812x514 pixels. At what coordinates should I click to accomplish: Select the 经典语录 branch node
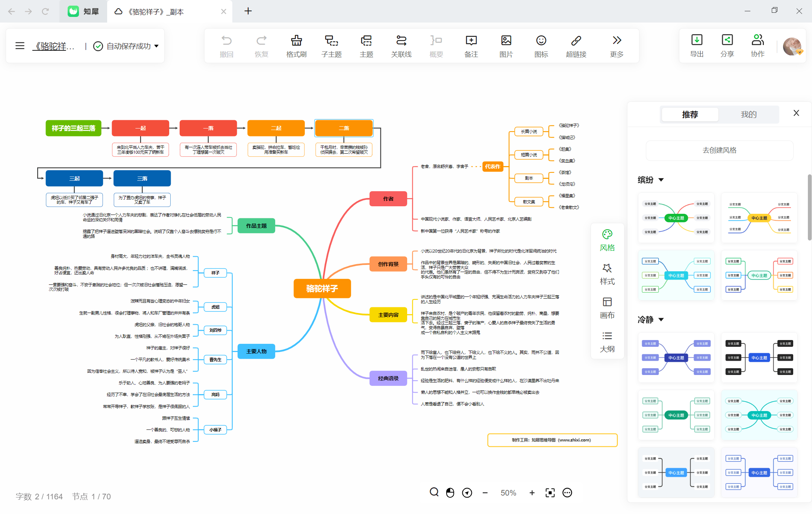point(388,378)
